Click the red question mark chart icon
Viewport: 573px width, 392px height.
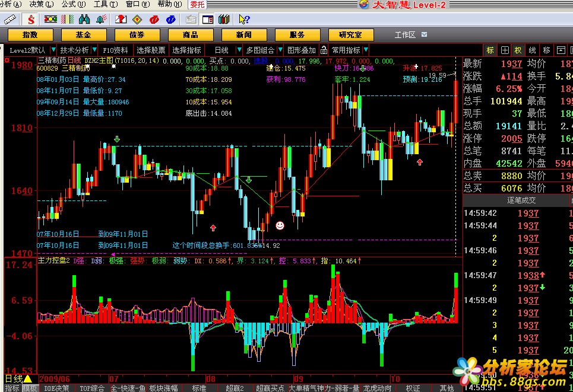[x=121, y=19]
